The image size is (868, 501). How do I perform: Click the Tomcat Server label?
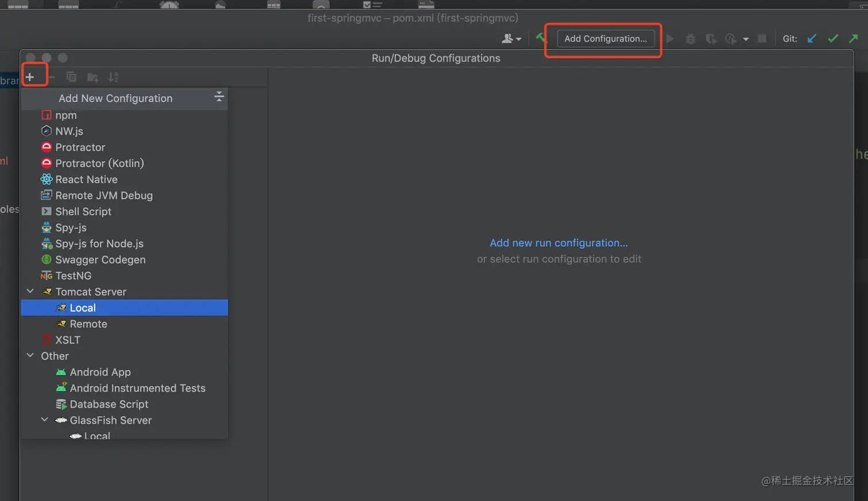pyautogui.click(x=91, y=292)
